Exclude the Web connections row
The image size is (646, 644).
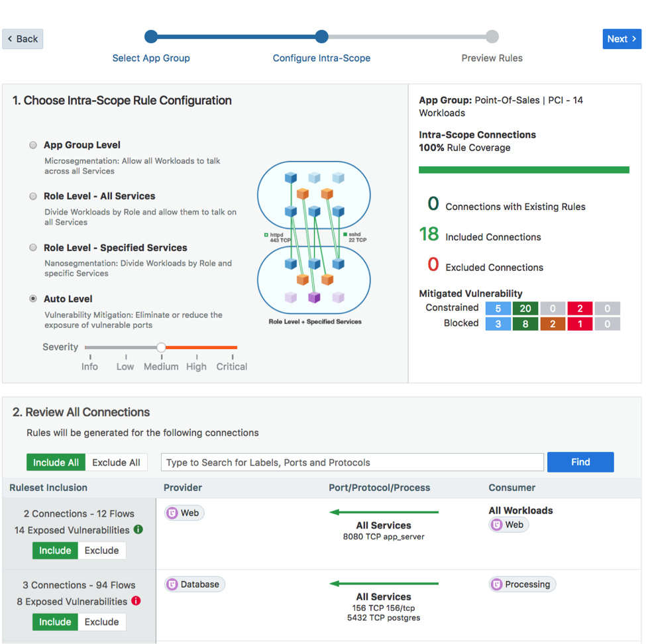click(x=101, y=551)
